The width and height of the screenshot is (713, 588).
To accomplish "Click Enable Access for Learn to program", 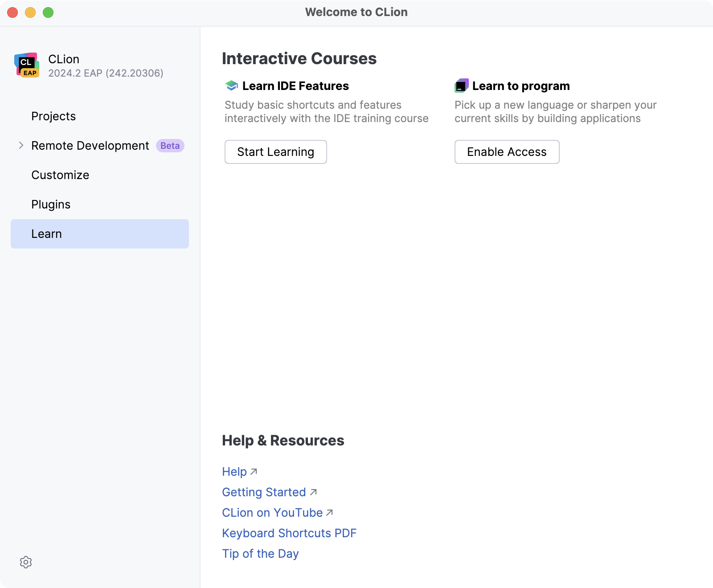I will coord(507,152).
